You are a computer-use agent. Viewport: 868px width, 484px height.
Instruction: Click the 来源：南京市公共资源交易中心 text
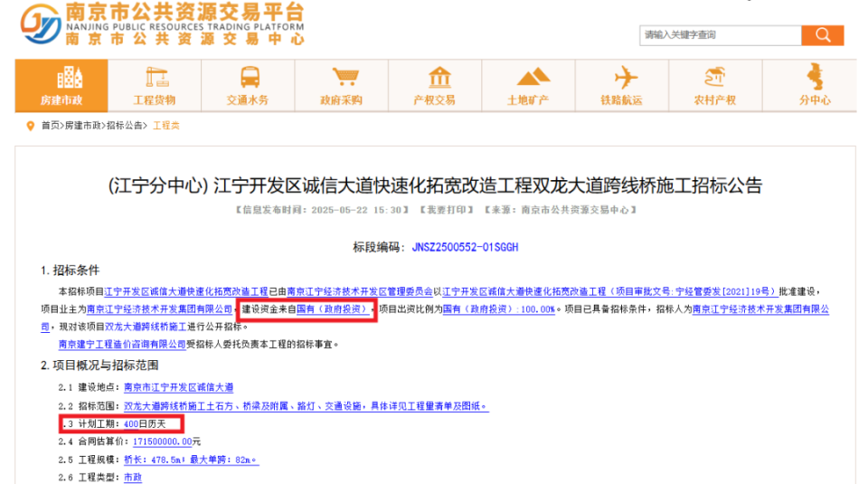pyautogui.click(x=561, y=210)
